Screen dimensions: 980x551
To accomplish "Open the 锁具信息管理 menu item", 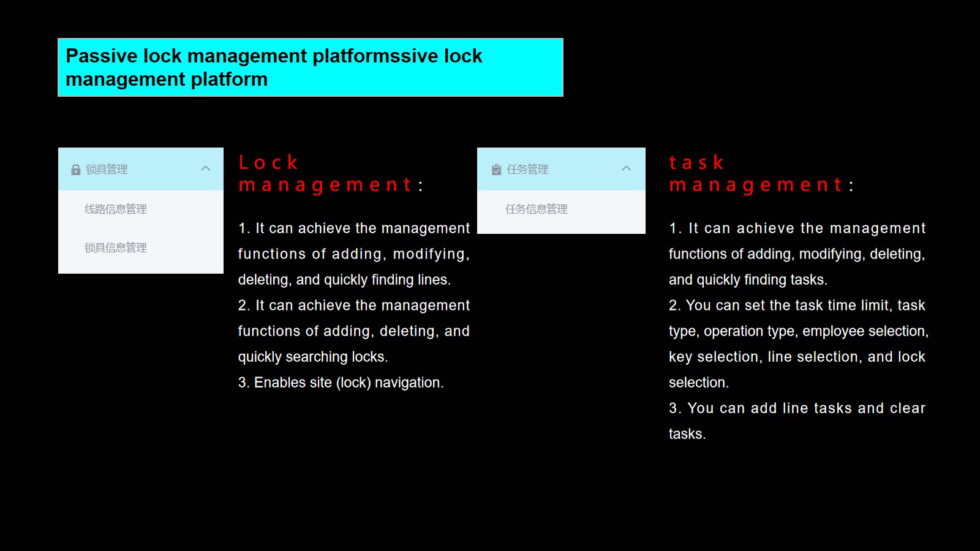I will 116,248.
